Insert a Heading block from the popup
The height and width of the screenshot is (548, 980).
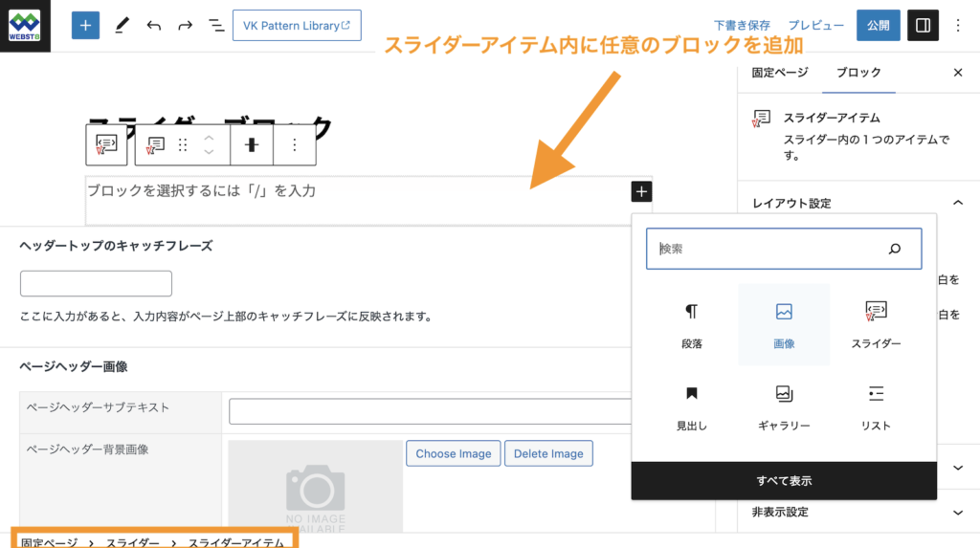(x=691, y=406)
